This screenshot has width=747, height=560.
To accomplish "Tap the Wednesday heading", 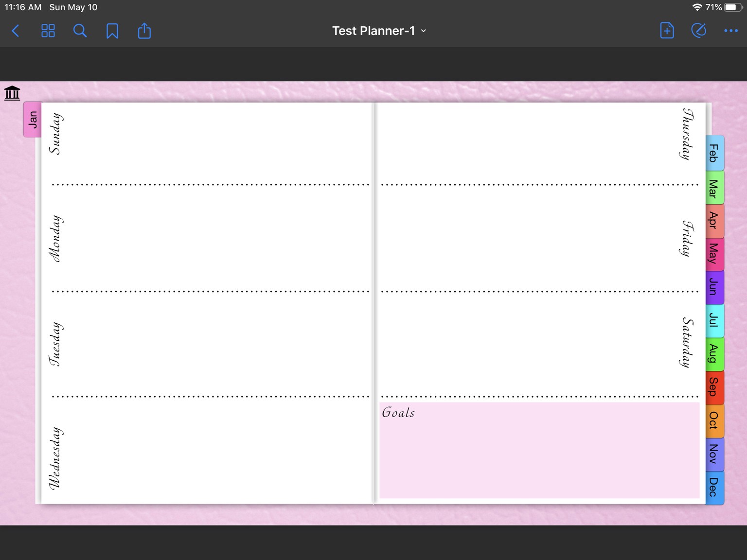I will click(56, 458).
